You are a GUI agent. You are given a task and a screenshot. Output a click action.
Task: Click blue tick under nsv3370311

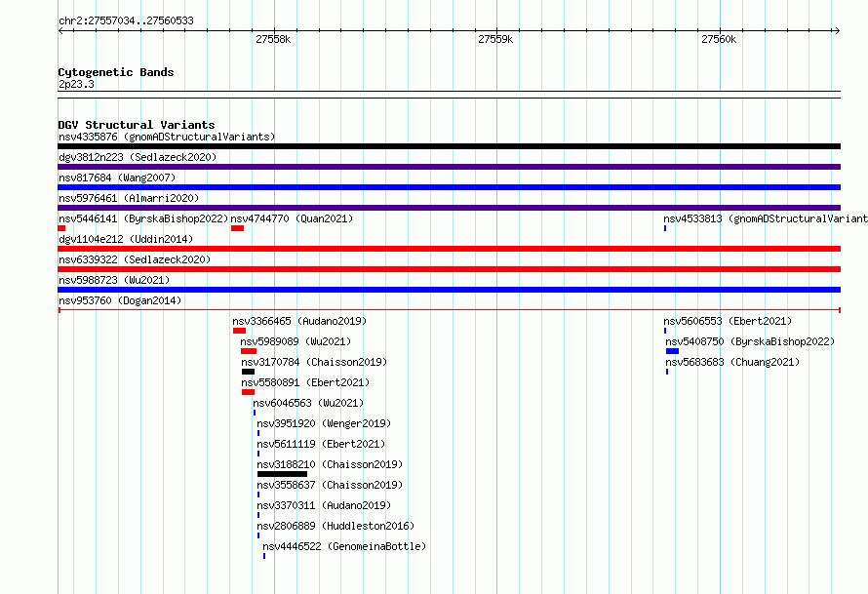258,515
